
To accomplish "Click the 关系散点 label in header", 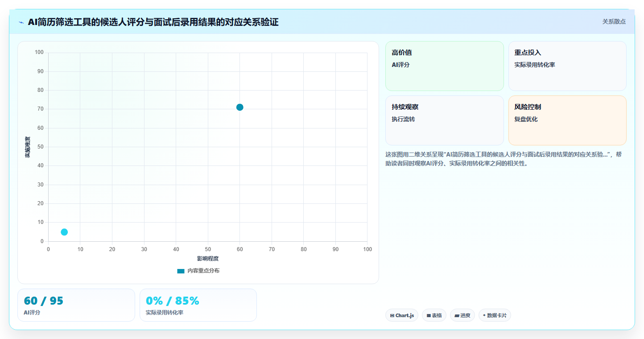I will tap(614, 21).
